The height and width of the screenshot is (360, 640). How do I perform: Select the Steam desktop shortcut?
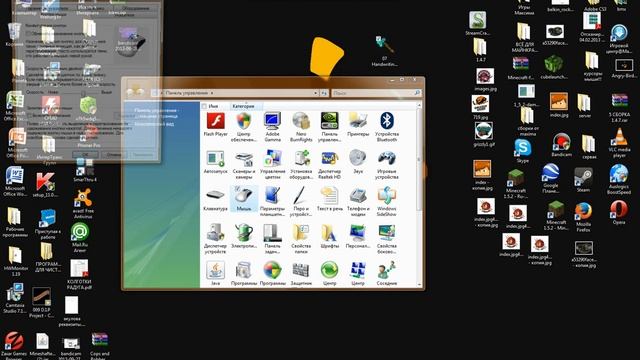coord(583,180)
